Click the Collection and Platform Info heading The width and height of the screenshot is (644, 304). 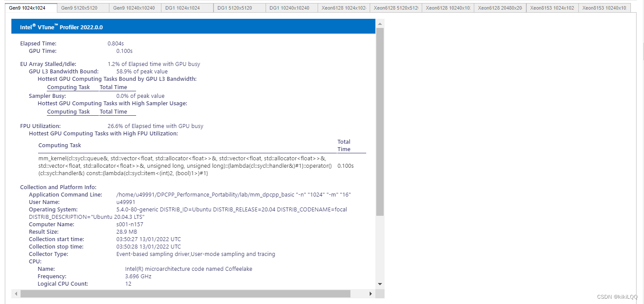[x=58, y=187]
